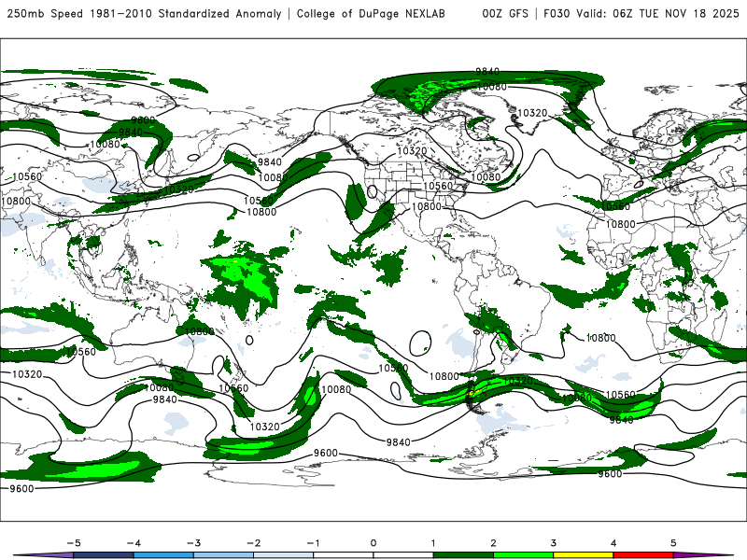747x560 pixels.
Task: Click the '9840' contour label above Arctic Canada
Action: coord(487,72)
